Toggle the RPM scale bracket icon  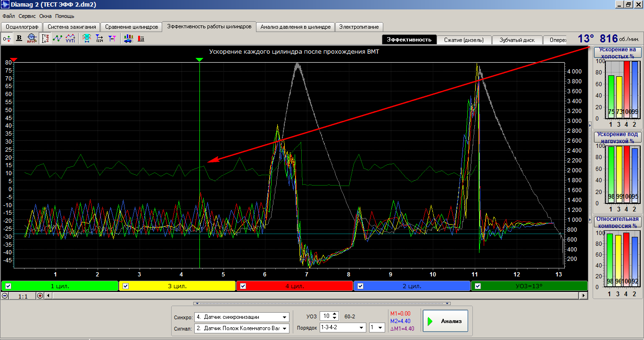(x=46, y=39)
